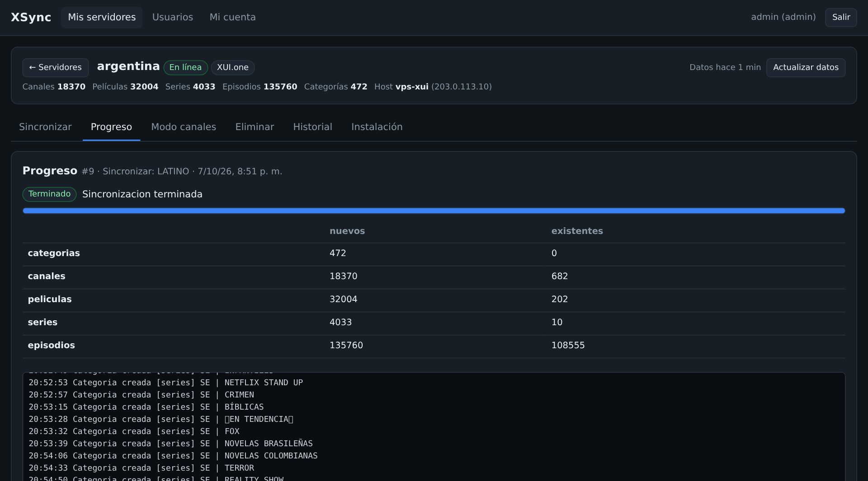Select the Instalación tab
The image size is (868, 481).
pyautogui.click(x=377, y=127)
